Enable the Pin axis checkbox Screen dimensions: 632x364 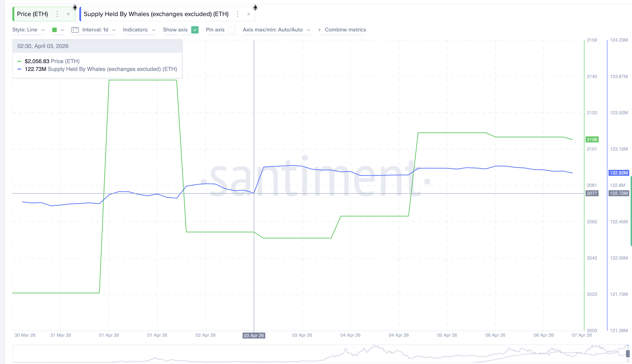(232, 30)
